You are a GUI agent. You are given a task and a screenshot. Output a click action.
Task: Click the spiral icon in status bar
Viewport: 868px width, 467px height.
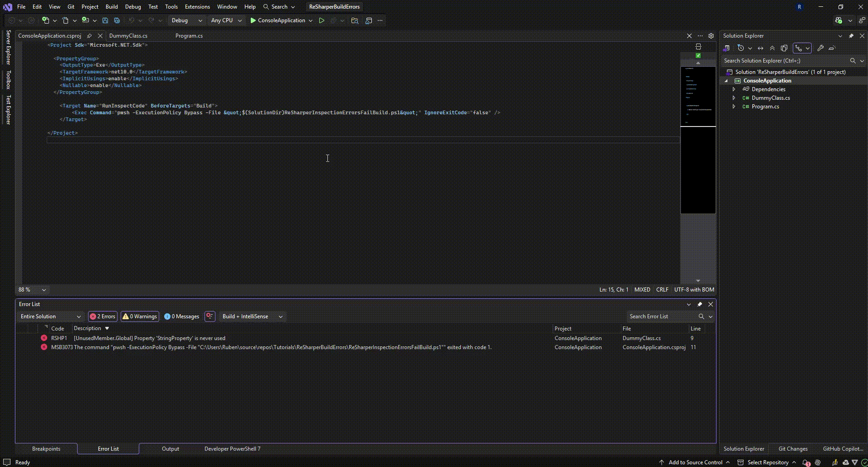(818, 462)
